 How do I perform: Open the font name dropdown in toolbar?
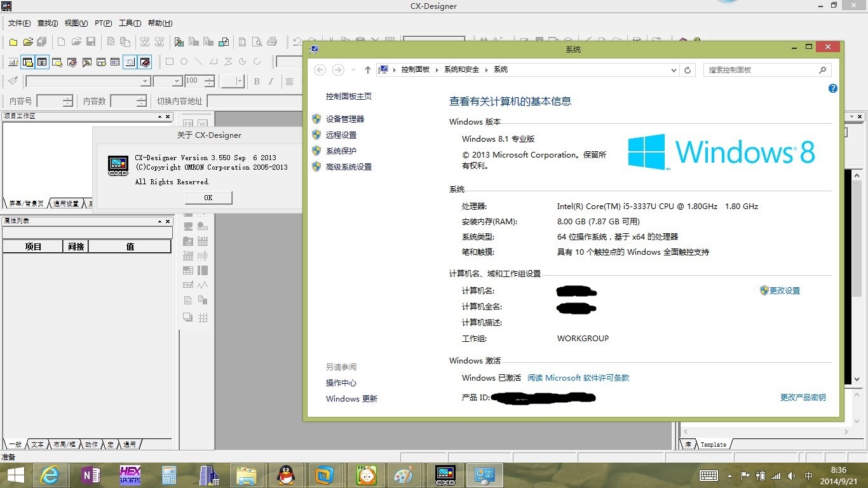click(146, 81)
